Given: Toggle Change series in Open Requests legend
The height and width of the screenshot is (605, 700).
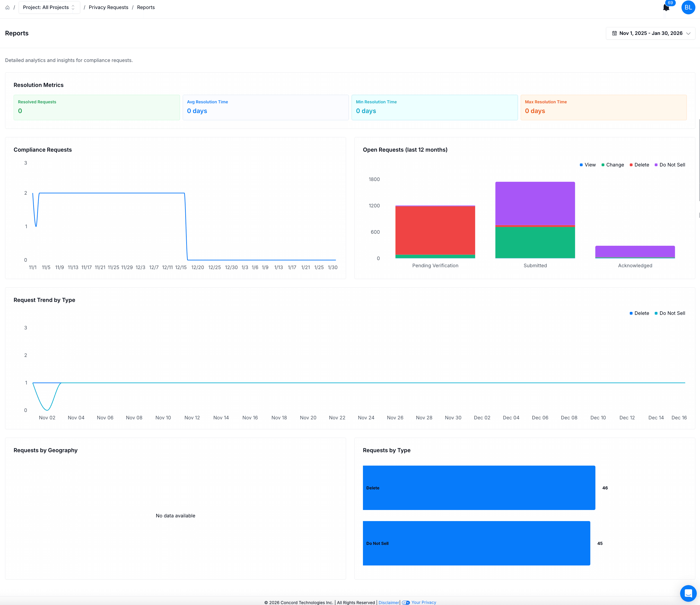Looking at the screenshot, I should click(x=612, y=165).
